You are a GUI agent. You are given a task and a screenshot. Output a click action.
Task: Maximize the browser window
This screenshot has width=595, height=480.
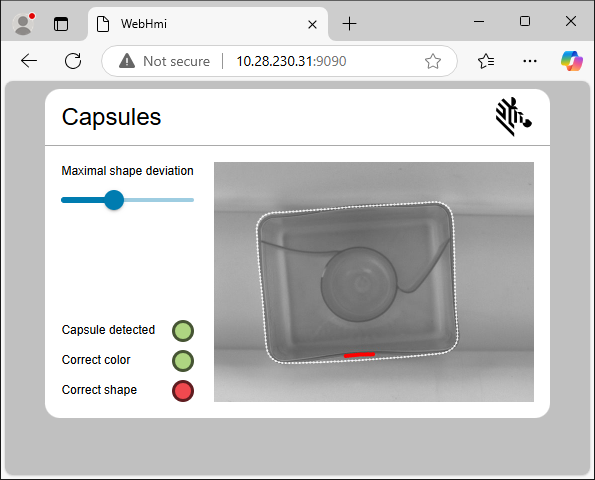coord(525,21)
